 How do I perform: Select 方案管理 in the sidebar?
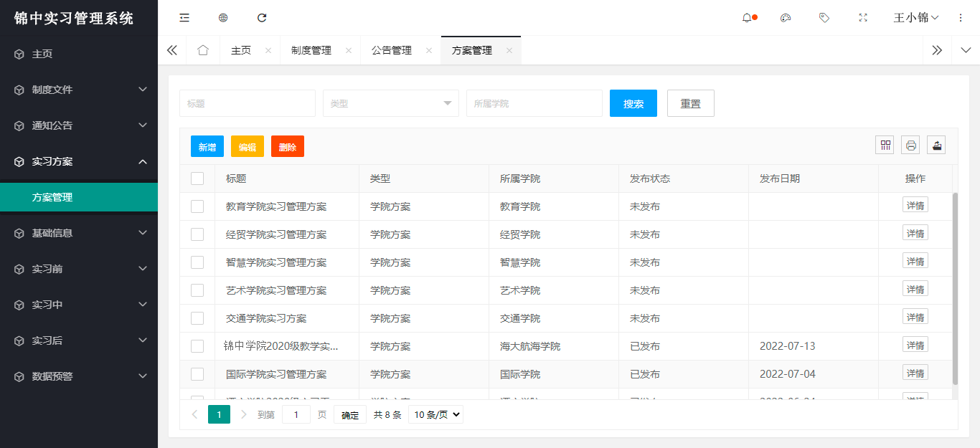pos(79,197)
